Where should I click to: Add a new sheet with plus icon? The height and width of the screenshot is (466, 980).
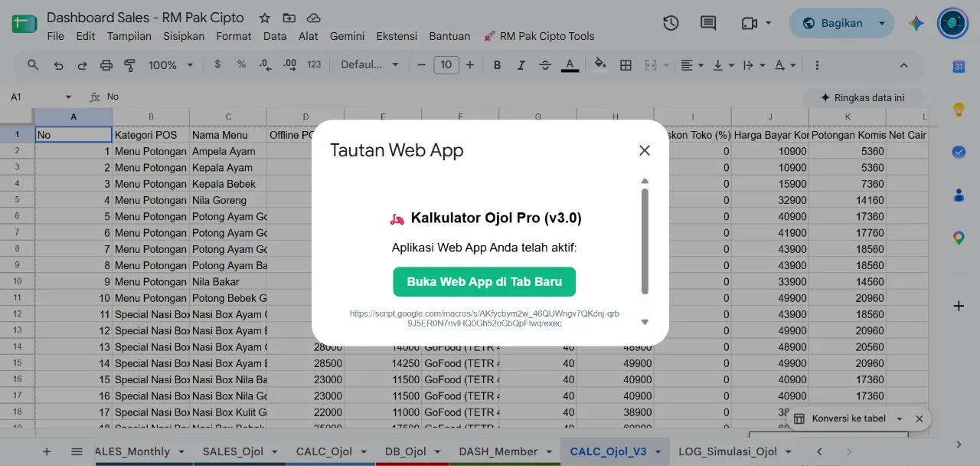[x=47, y=451]
